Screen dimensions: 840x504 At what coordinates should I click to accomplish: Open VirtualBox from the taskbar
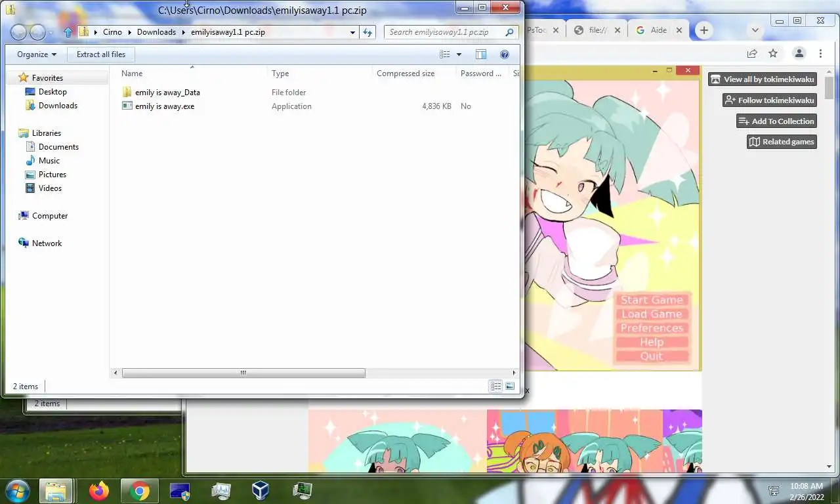[261, 491]
